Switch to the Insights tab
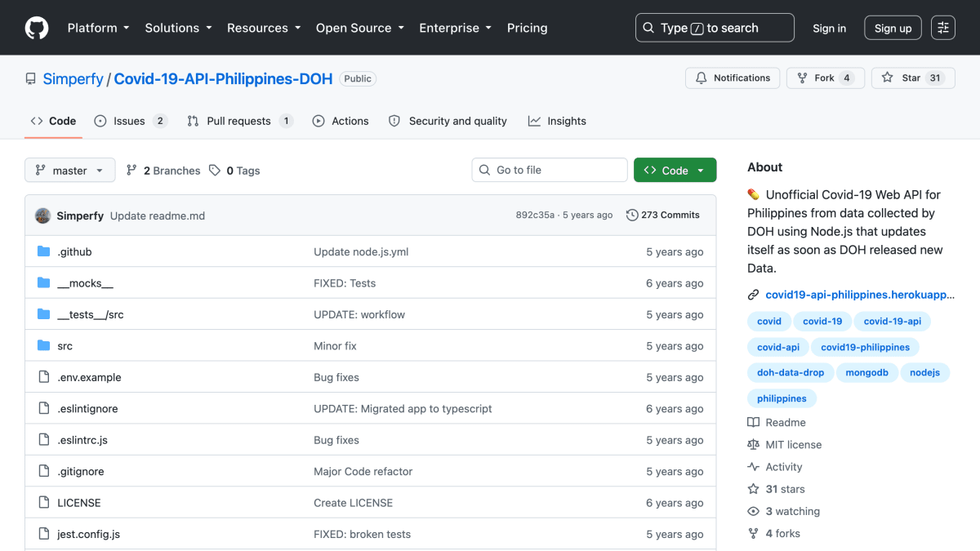Viewport: 980px width, 551px height. click(x=557, y=121)
